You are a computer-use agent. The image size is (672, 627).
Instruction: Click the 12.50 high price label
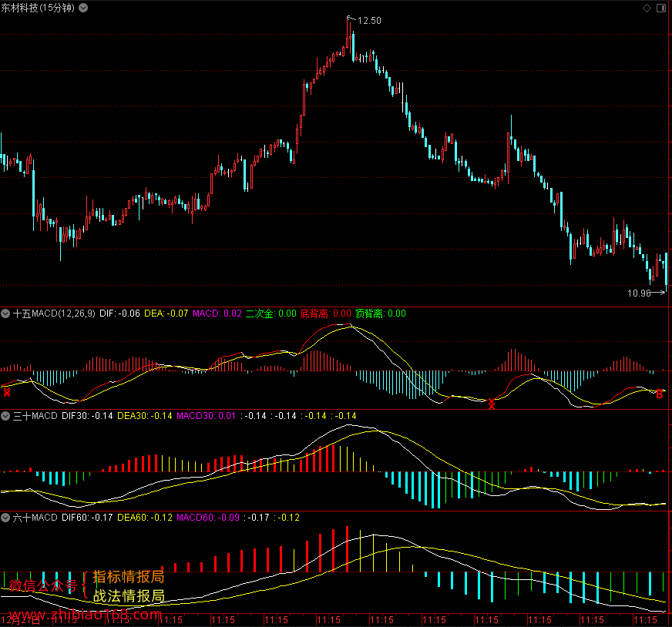(369, 21)
